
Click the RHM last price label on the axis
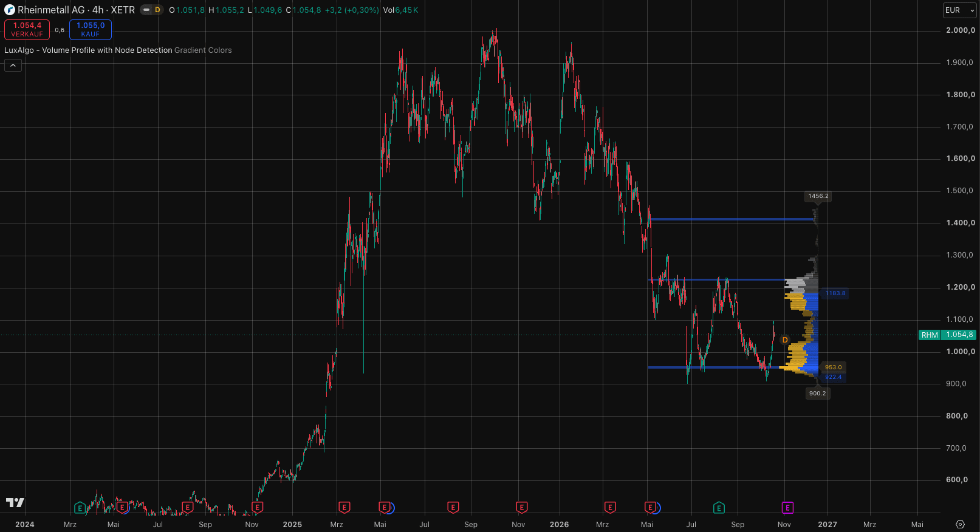[947, 335]
